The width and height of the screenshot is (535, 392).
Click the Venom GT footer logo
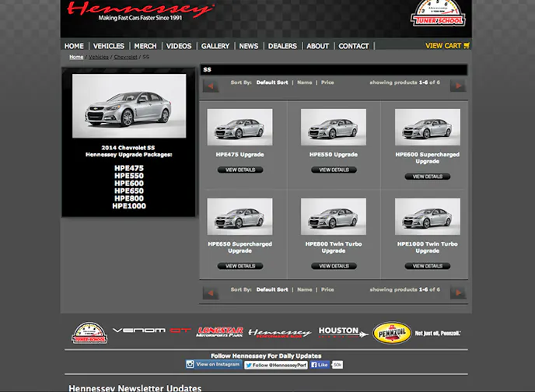click(151, 331)
